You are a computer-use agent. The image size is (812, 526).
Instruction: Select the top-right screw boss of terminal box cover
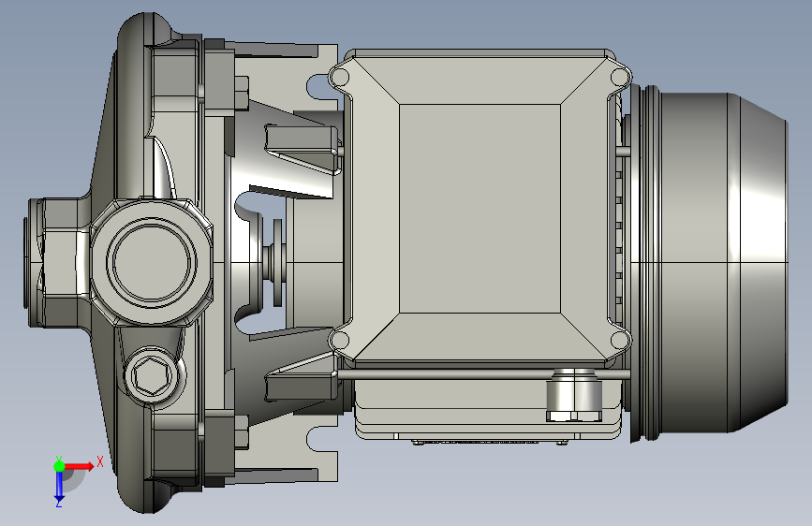pos(620,78)
